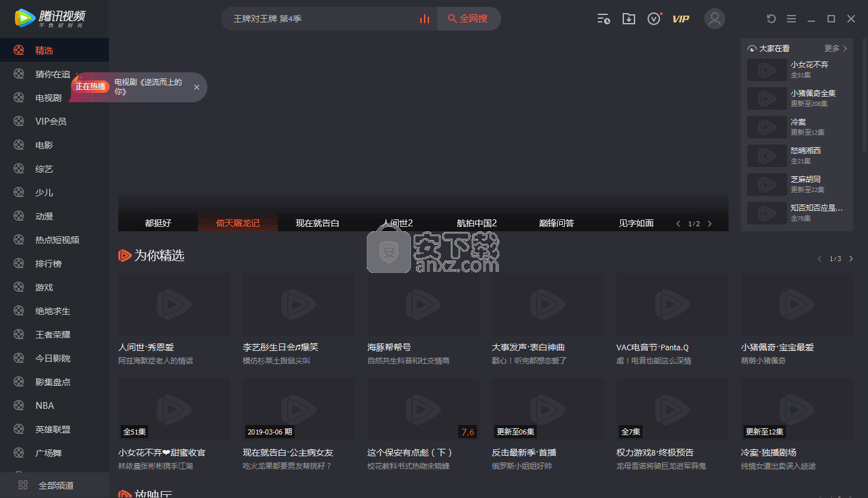Switch to 倚天屠龙记 carousel tab
868x498 pixels.
[238, 223]
